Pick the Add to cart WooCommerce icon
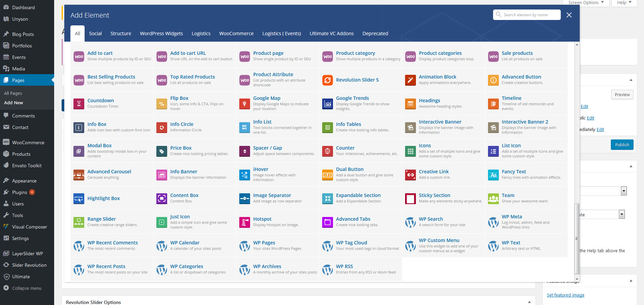Viewport: 644px width, 305px height. pyautogui.click(x=79, y=56)
